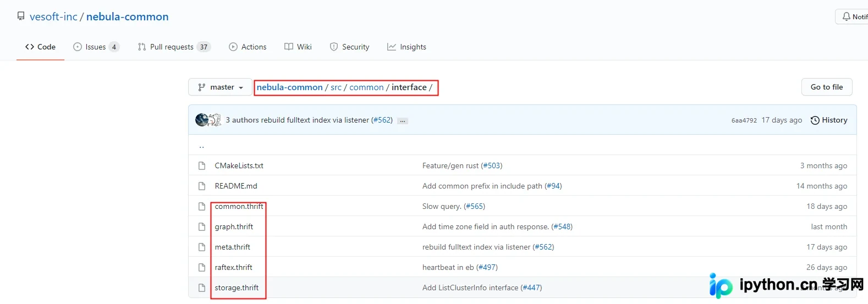The width and height of the screenshot is (868, 304).
Task: Open storage.thrift file
Action: pos(237,288)
